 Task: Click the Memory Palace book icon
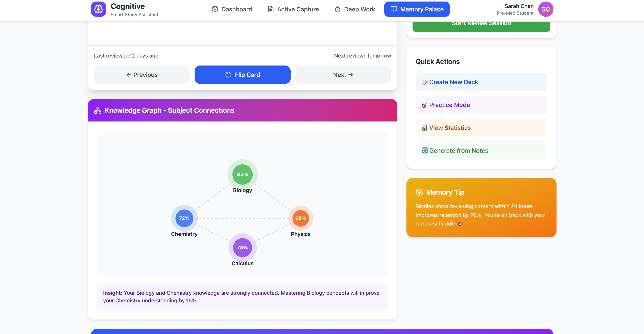click(394, 9)
